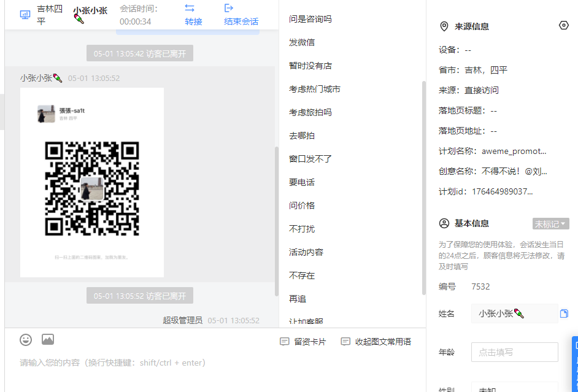The image size is (578, 392).
Task: Click the 姓名 field with 小张小张
Action: 515,313
